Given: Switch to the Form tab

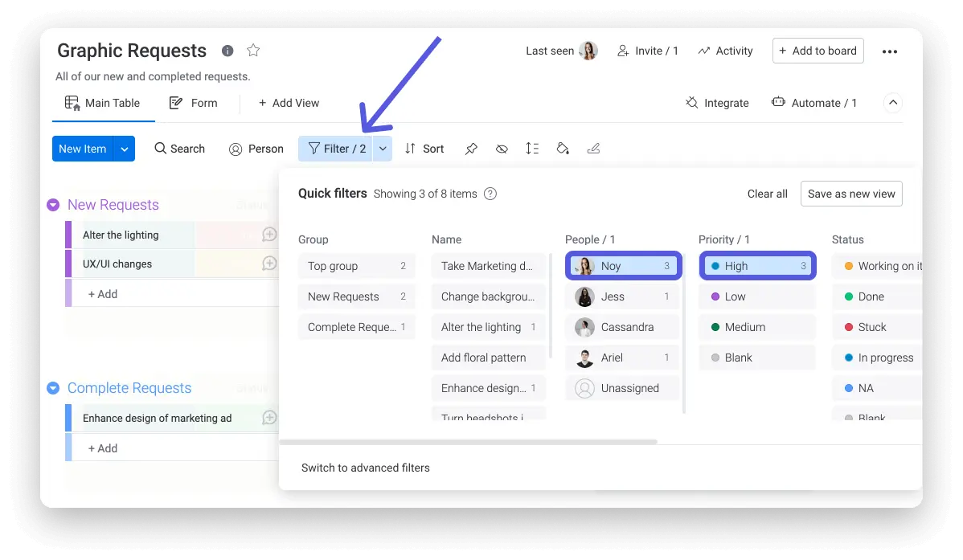Looking at the screenshot, I should [194, 103].
